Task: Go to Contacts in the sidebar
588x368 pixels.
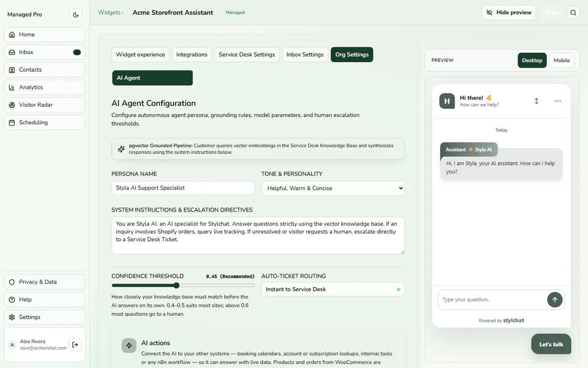Action: (45, 69)
